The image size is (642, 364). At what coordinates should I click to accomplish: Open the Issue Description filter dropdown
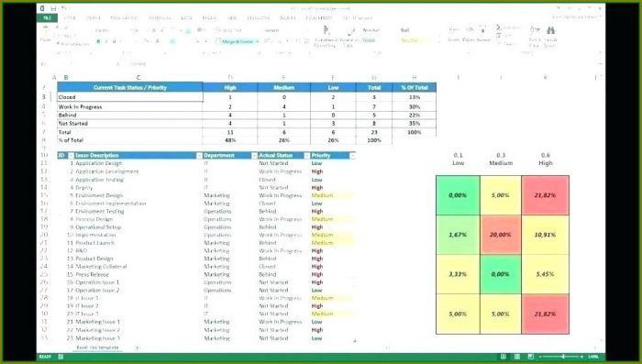tap(199, 156)
